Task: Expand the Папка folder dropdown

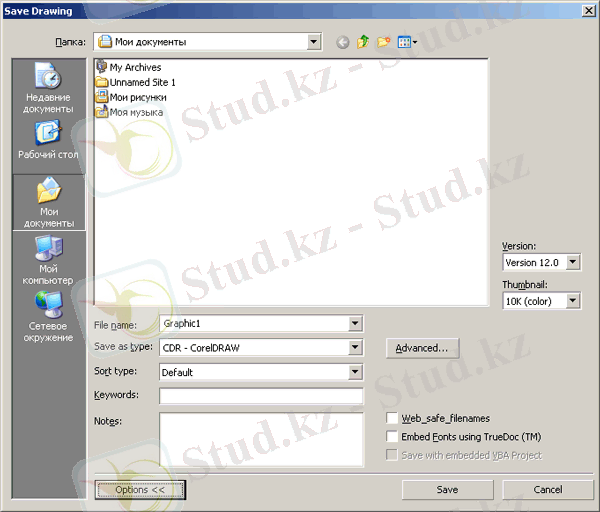Action: click(313, 42)
